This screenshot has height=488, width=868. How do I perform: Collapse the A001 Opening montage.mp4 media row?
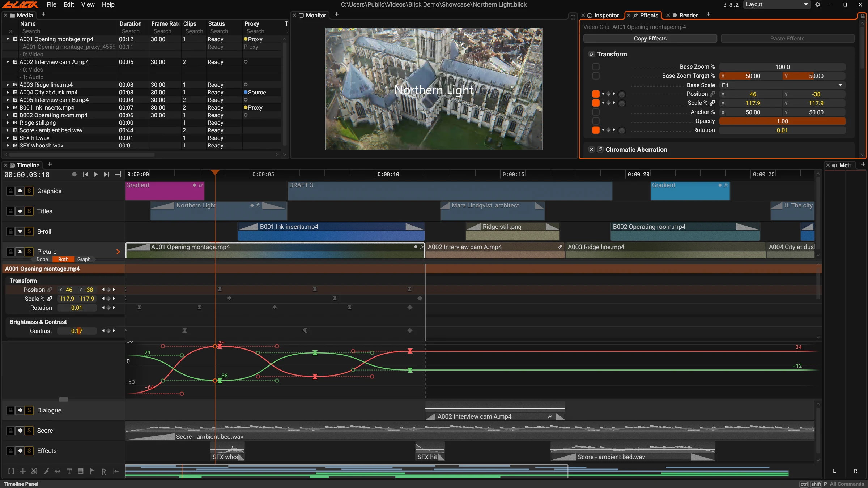(8, 39)
